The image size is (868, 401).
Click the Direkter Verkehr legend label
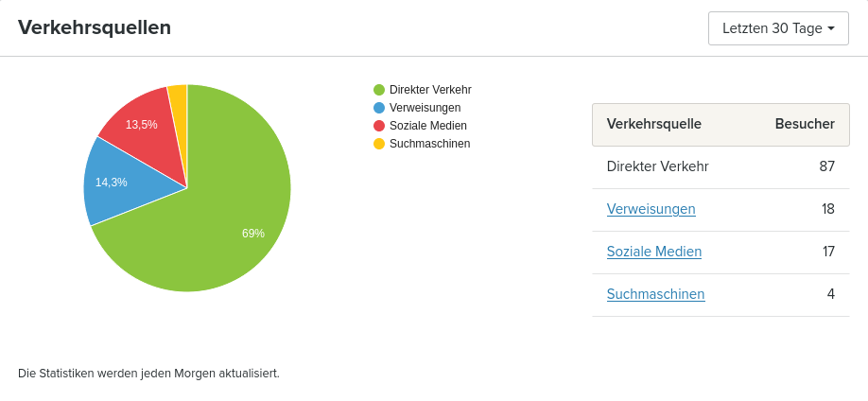point(430,90)
